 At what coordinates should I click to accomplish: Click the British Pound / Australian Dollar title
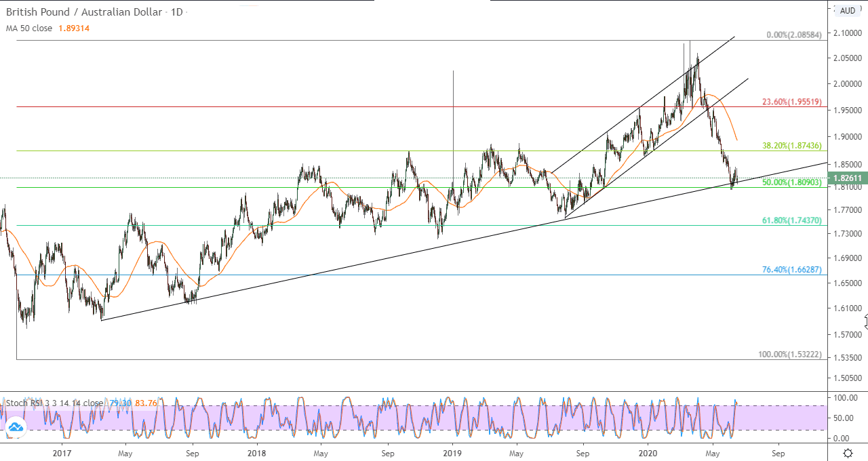pyautogui.click(x=85, y=12)
